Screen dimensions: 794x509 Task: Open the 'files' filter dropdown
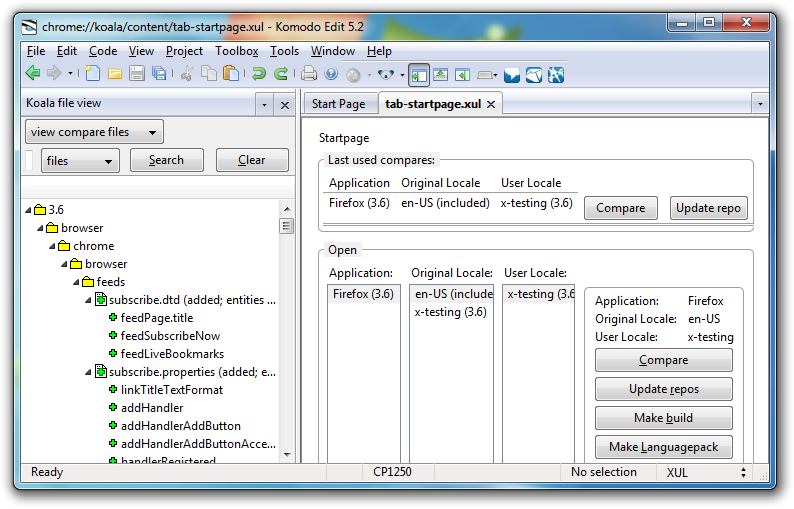pyautogui.click(x=80, y=161)
